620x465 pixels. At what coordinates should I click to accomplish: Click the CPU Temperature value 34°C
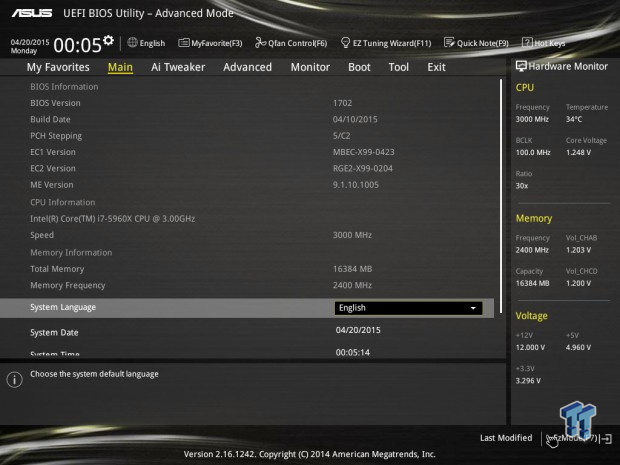point(574,119)
